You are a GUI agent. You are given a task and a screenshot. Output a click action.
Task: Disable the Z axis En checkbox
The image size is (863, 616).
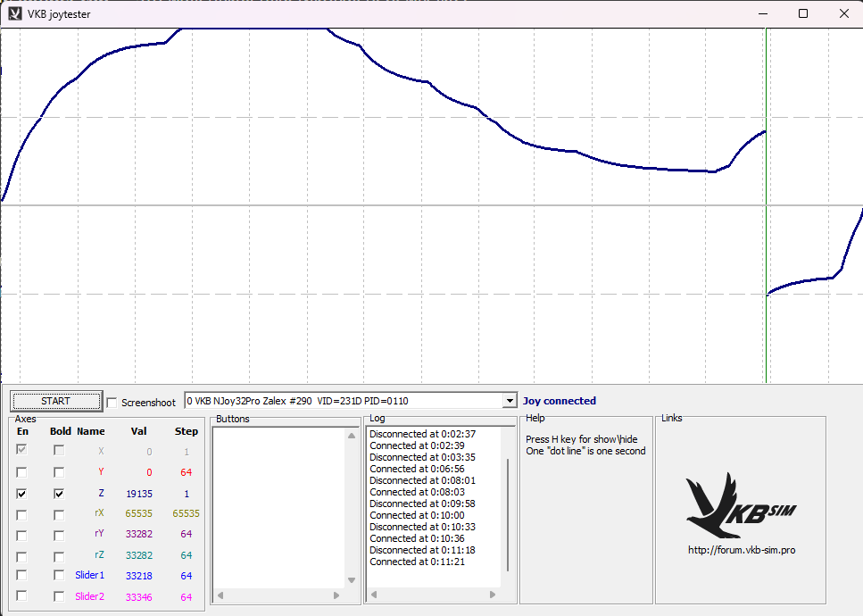point(21,493)
